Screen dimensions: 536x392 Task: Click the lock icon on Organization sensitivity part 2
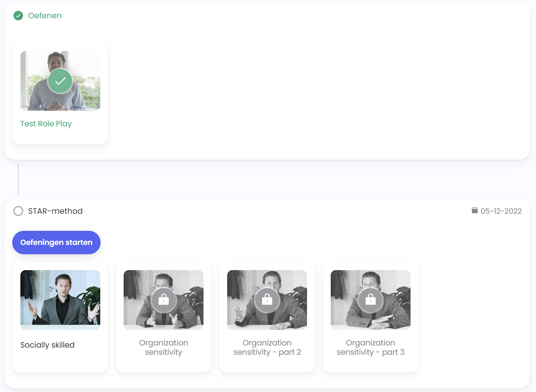267,300
